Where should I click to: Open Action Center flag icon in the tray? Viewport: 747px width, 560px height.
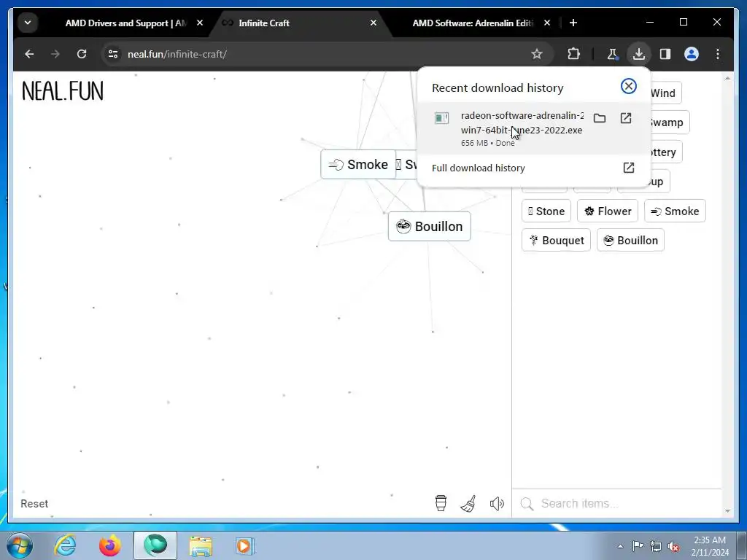[638, 545]
